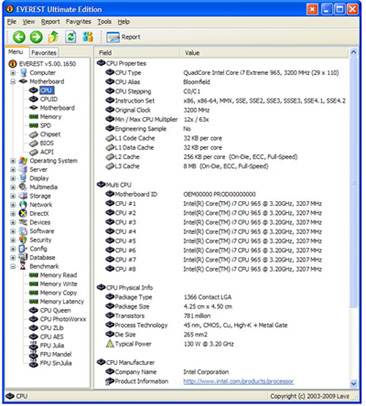The image size is (366, 406).
Task: Click the scrollbar down arrow
Action: pos(354,384)
